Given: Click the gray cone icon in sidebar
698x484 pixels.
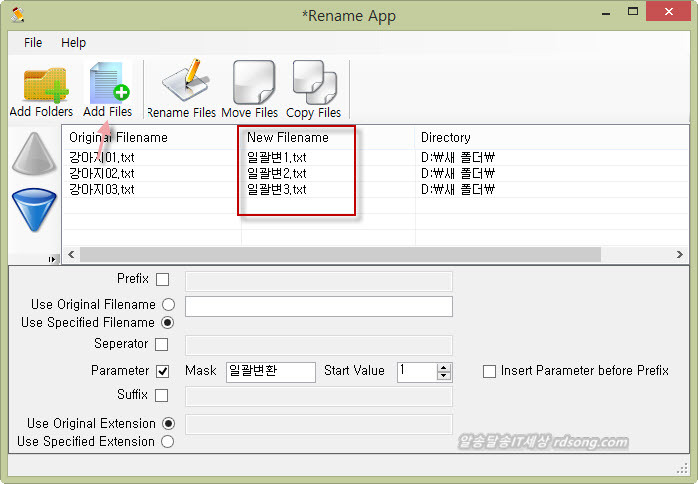Looking at the screenshot, I should tap(33, 154).
